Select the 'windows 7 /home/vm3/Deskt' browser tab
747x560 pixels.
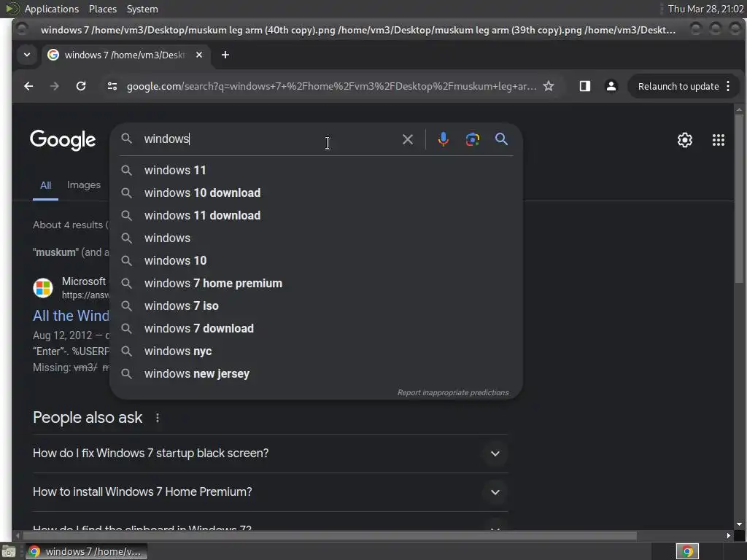click(x=125, y=55)
